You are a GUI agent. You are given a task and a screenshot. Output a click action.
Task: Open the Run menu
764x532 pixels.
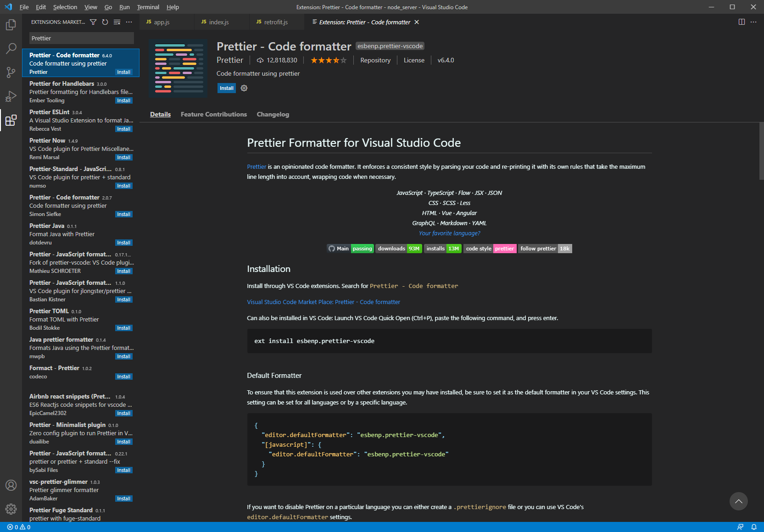[124, 7]
